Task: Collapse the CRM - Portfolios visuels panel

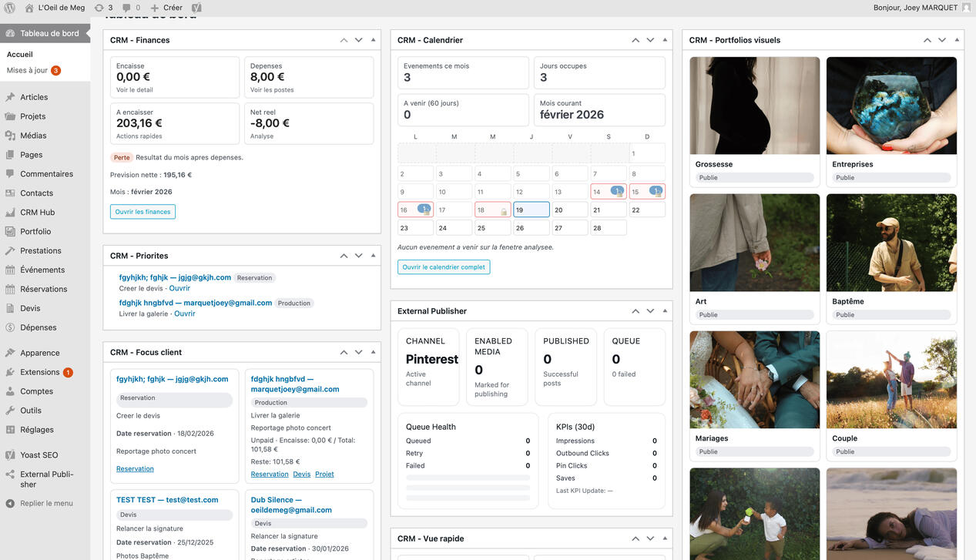Action: point(957,40)
